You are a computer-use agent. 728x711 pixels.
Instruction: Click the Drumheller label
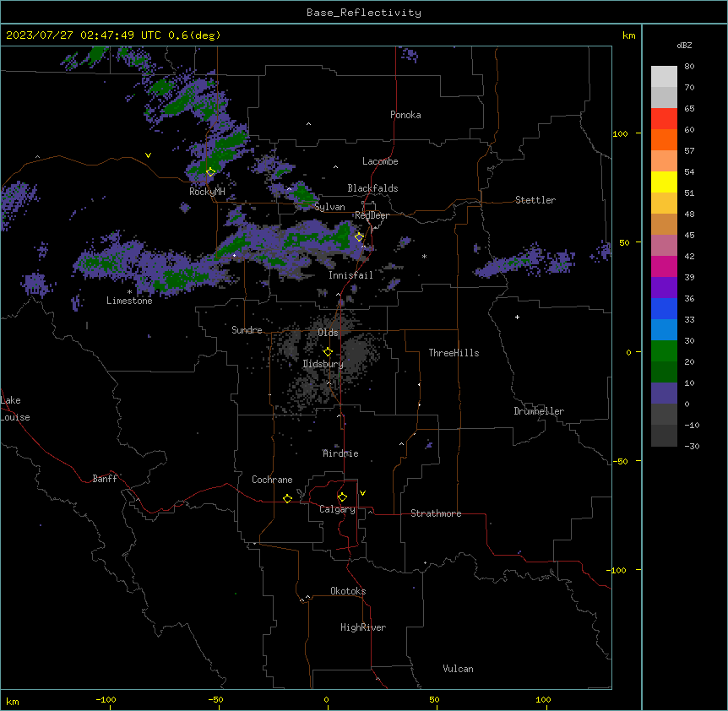click(539, 411)
